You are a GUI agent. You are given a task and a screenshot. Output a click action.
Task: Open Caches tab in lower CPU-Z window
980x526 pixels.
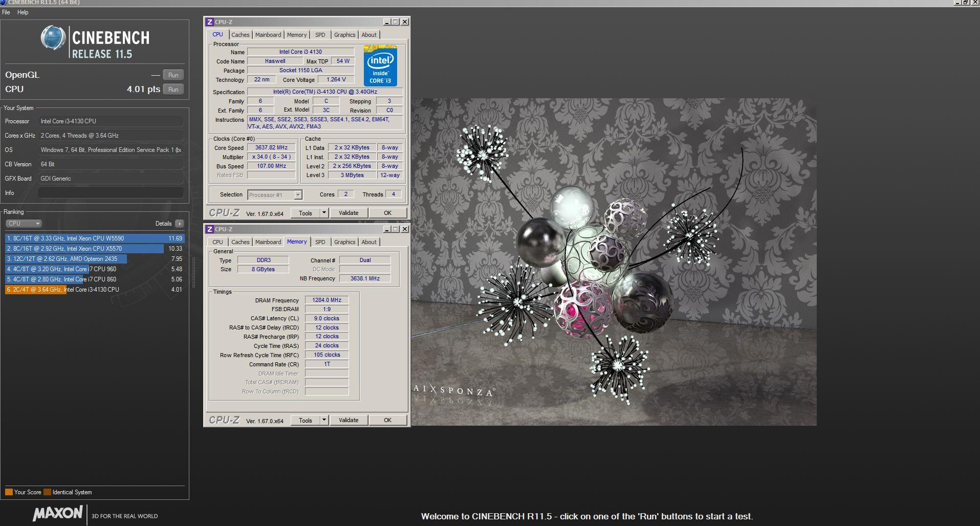click(240, 242)
